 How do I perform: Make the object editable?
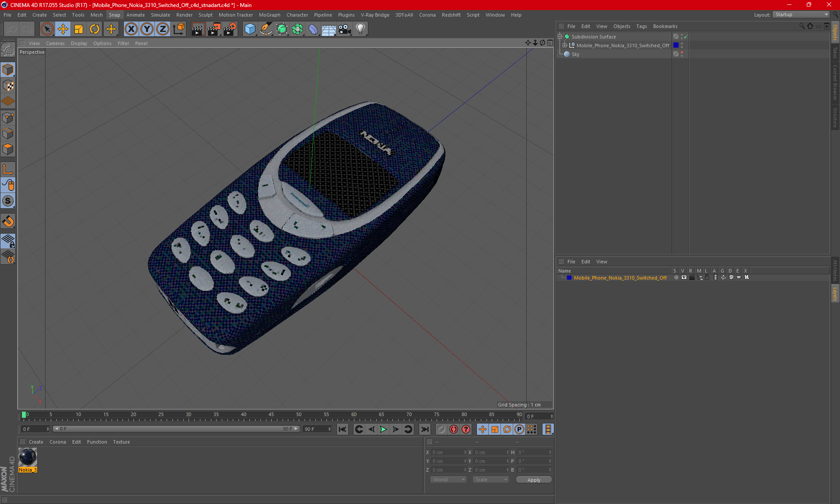(x=8, y=50)
